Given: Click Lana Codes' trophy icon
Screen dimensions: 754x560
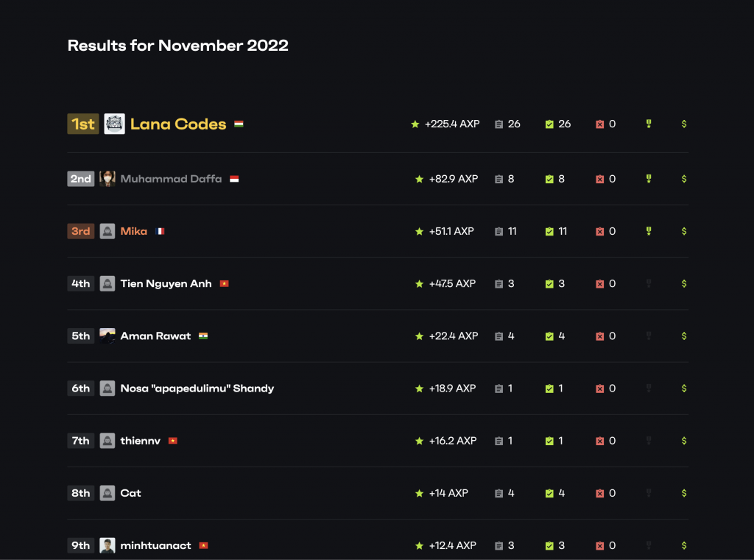Looking at the screenshot, I should 649,124.
